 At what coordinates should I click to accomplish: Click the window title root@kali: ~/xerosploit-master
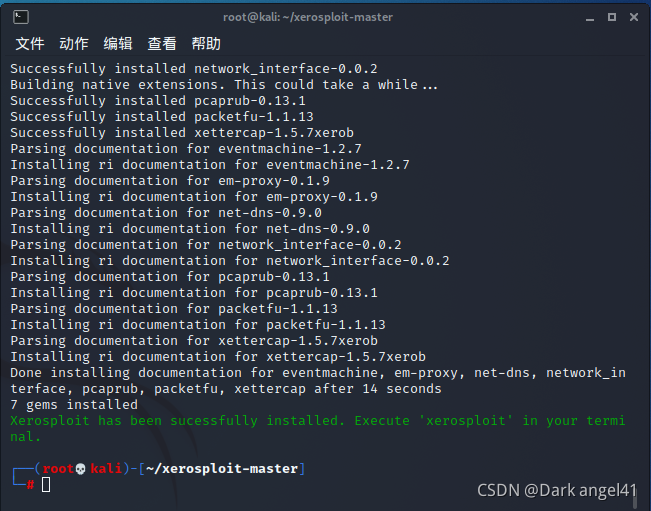point(308,17)
